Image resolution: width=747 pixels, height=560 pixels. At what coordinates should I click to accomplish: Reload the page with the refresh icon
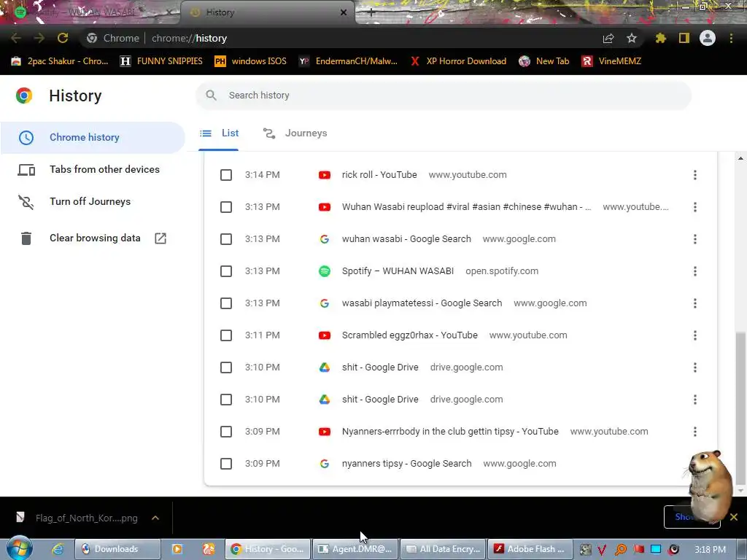point(63,38)
